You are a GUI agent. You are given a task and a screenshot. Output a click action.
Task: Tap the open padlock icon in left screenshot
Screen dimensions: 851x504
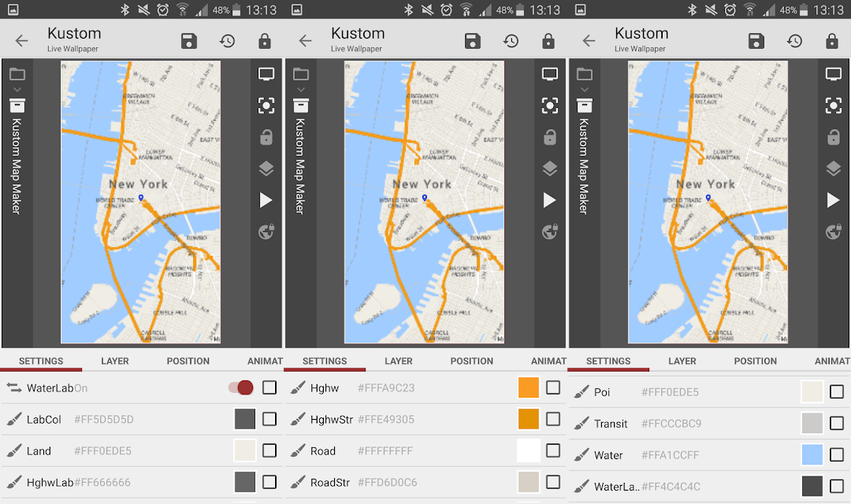[266, 137]
